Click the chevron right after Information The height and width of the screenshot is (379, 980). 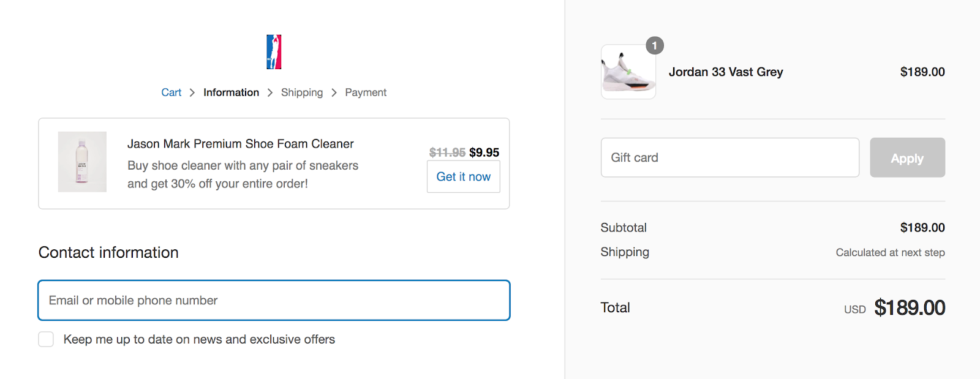click(270, 92)
